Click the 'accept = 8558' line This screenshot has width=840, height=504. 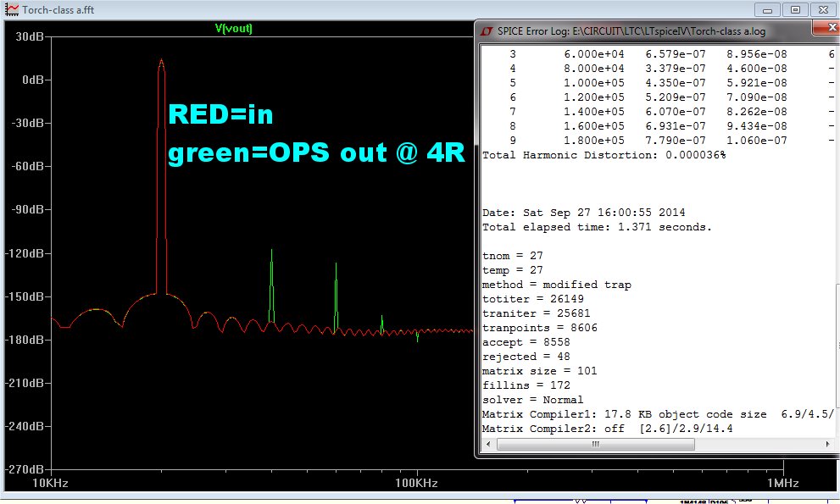point(526,342)
